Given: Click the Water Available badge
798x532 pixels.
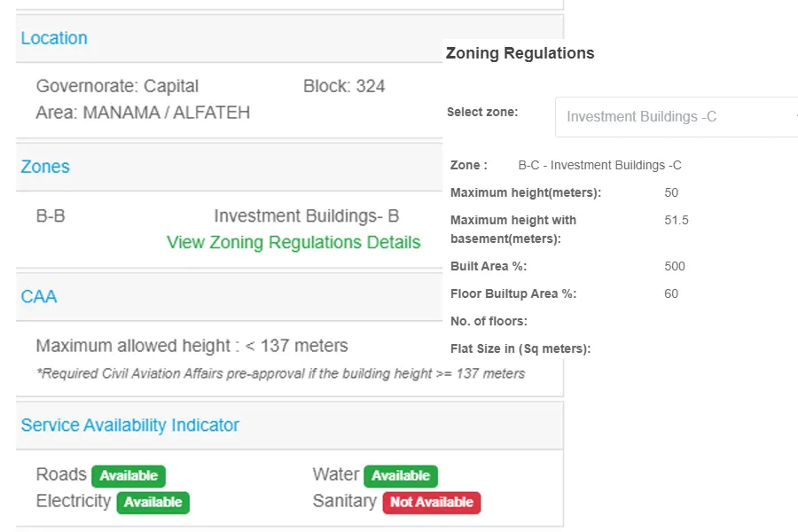Looking at the screenshot, I should [x=401, y=476].
